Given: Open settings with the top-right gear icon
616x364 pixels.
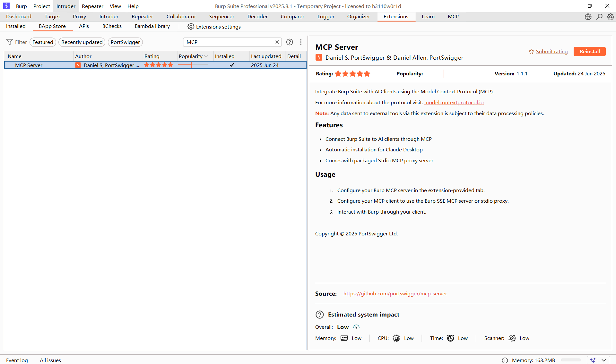Looking at the screenshot, I should pyautogui.click(x=610, y=17).
